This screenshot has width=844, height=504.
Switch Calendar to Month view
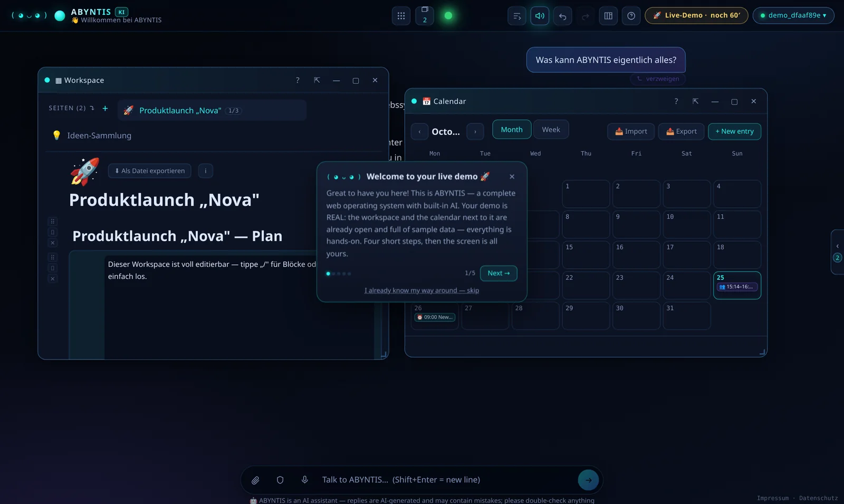coord(512,130)
